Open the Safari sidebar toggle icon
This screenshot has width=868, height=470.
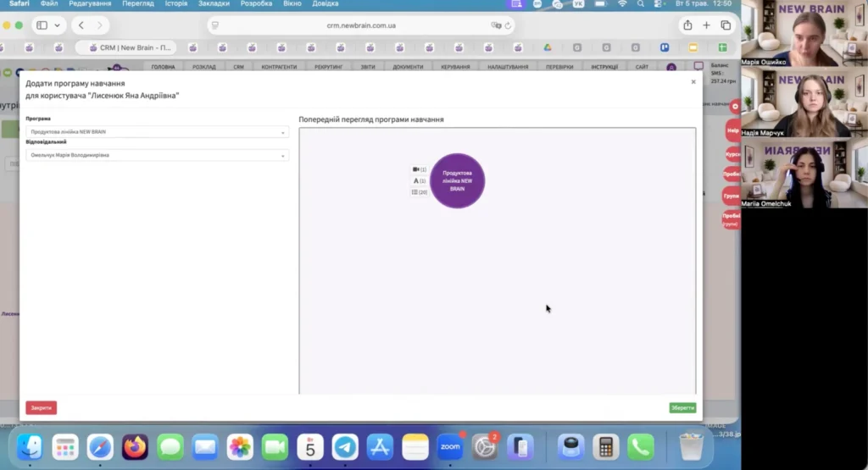[42, 25]
